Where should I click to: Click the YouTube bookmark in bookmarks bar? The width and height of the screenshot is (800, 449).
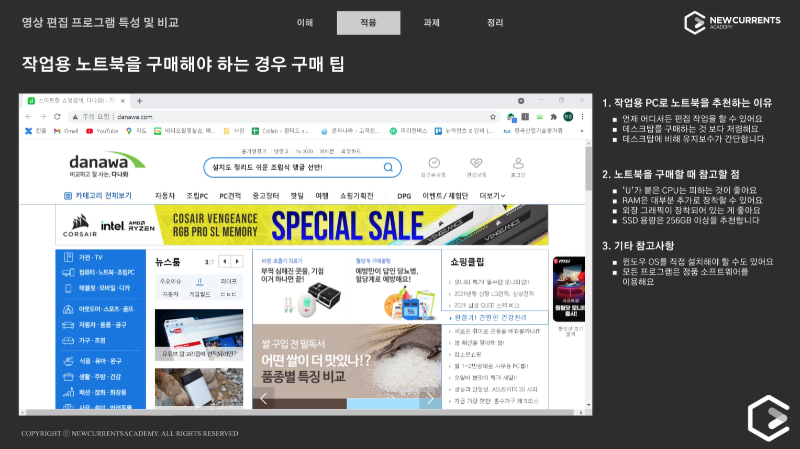[x=102, y=130]
